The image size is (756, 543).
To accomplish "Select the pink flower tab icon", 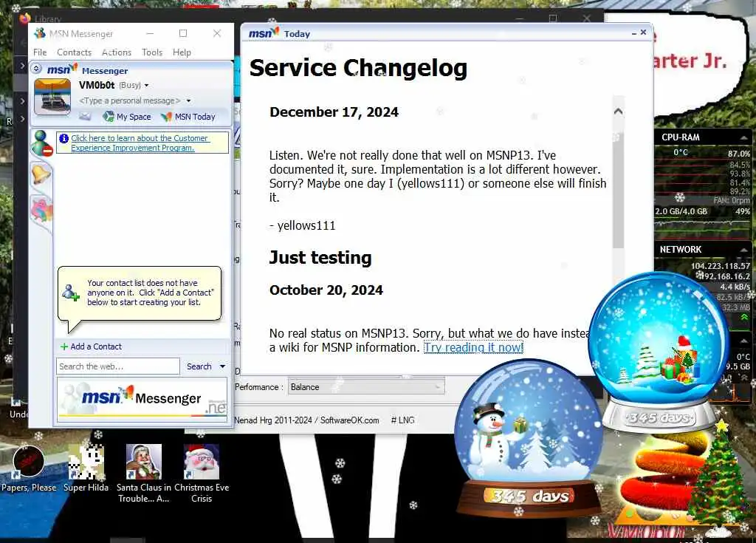I will click(x=41, y=211).
